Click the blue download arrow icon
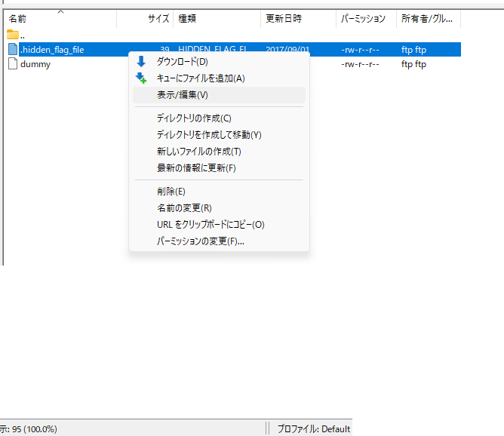This screenshot has width=504, height=436. click(x=141, y=62)
